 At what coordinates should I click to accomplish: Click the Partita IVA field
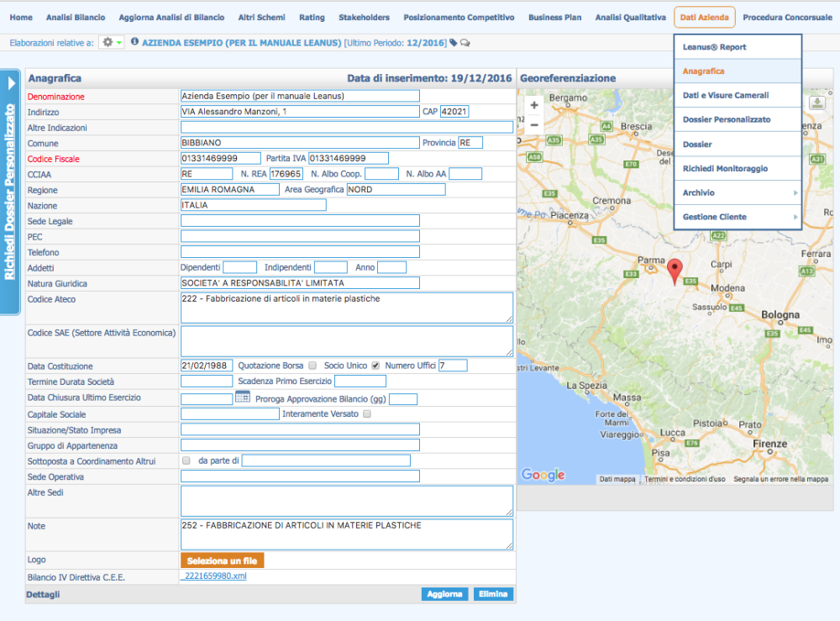[x=349, y=158]
